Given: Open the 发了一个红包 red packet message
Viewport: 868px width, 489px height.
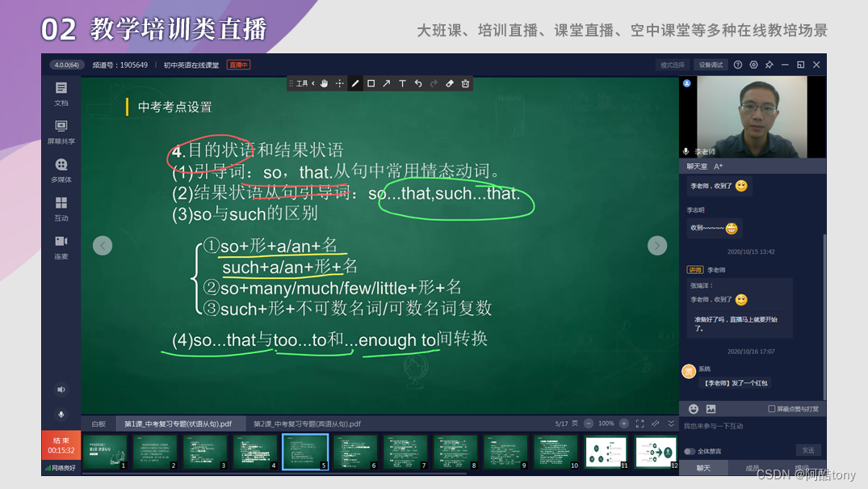Looking at the screenshot, I should click(x=736, y=383).
